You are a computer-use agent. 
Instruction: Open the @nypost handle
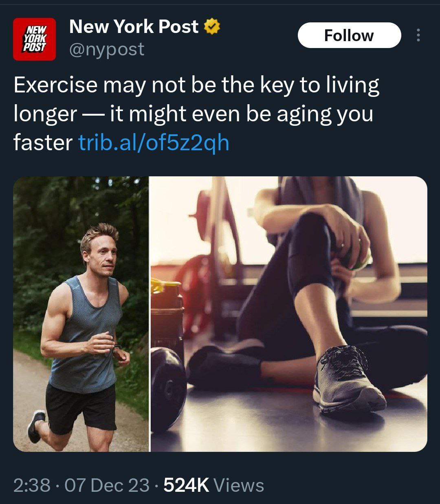[107, 50]
